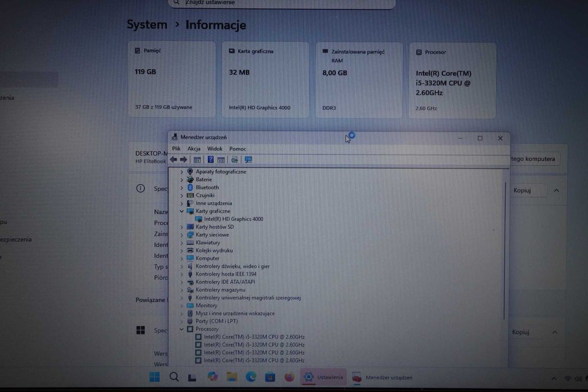Select Kolejki wydruku entry
This screenshot has width=588, height=392.
(x=214, y=250)
